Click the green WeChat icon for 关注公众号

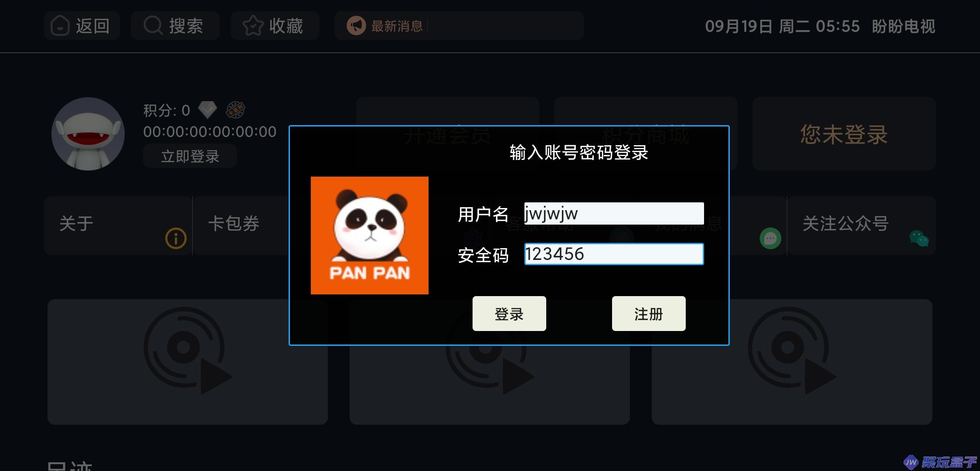[919, 239]
